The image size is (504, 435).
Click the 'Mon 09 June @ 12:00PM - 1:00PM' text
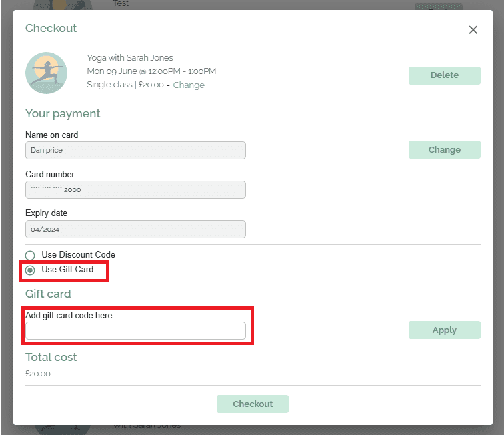[x=151, y=71]
